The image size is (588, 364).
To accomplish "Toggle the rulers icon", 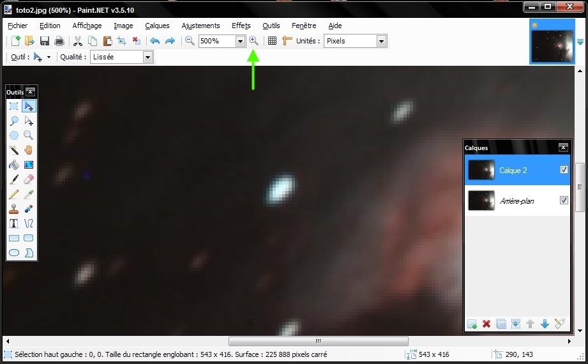I will point(287,41).
